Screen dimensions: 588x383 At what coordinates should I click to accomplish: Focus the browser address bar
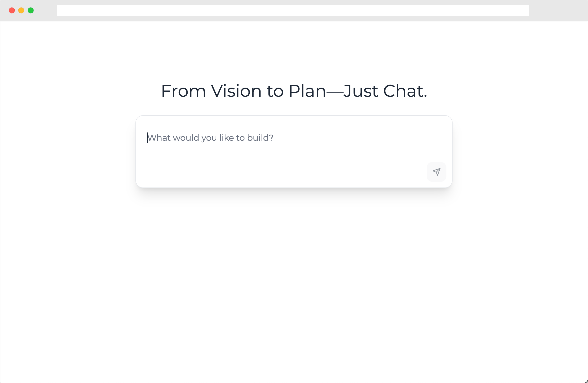coord(293,10)
